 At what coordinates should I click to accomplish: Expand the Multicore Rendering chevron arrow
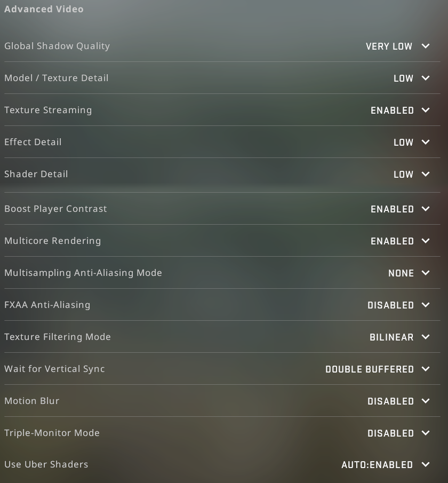(426, 241)
